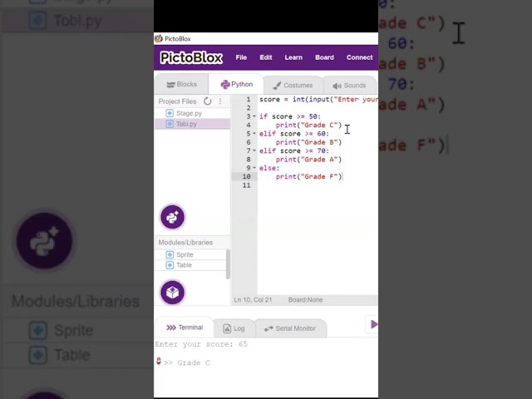Viewport: 532px width, 399px height.
Task: Click the 'if score >= 50:' line
Action: (x=290, y=116)
